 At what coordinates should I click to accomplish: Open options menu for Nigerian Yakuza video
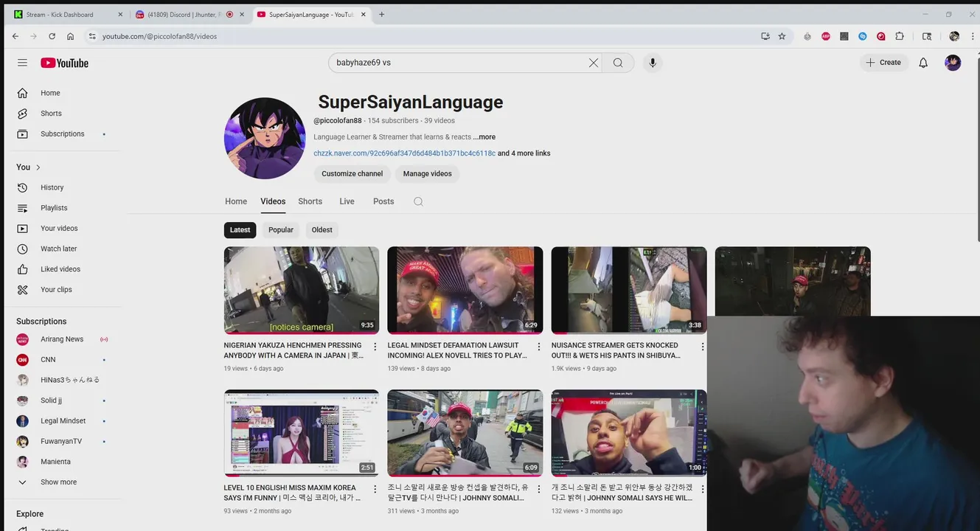pos(375,347)
